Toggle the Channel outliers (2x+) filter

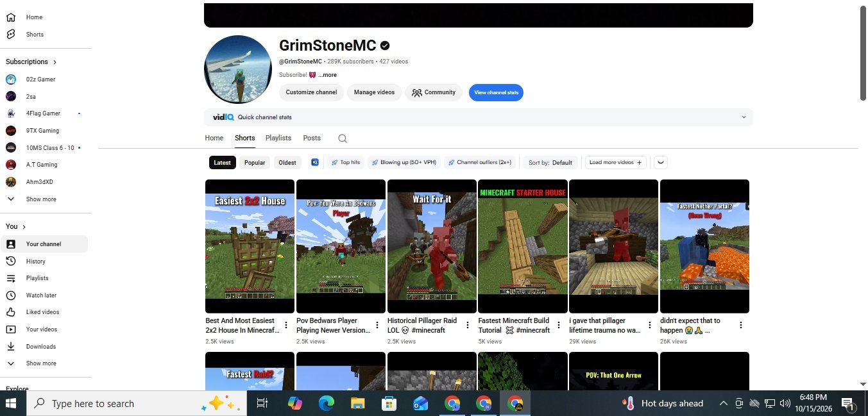pyautogui.click(x=481, y=163)
